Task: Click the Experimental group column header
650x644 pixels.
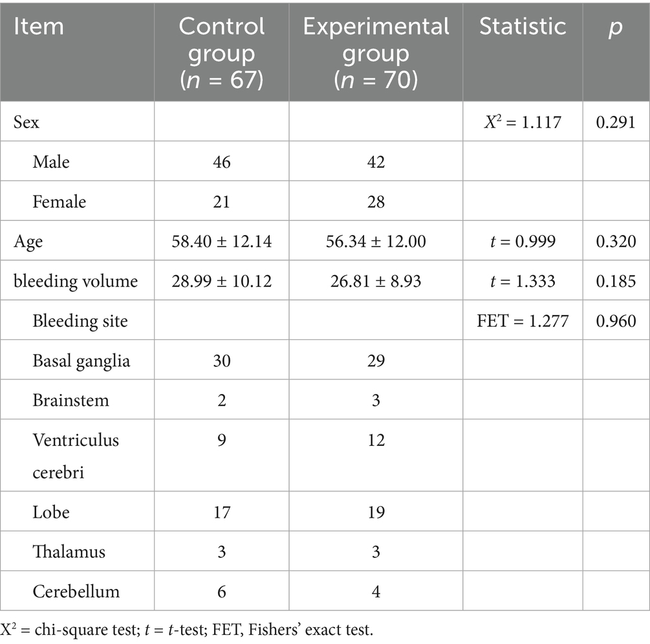Action: pos(376,55)
